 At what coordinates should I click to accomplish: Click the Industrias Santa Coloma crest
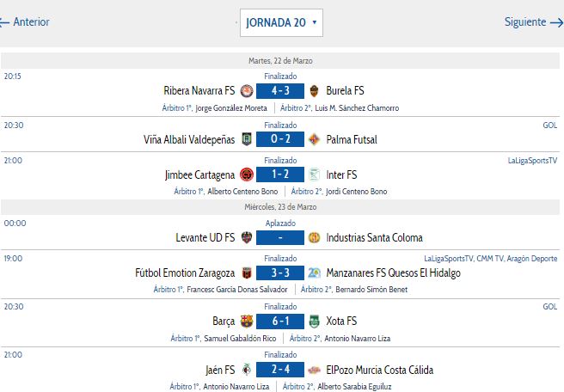(x=314, y=237)
